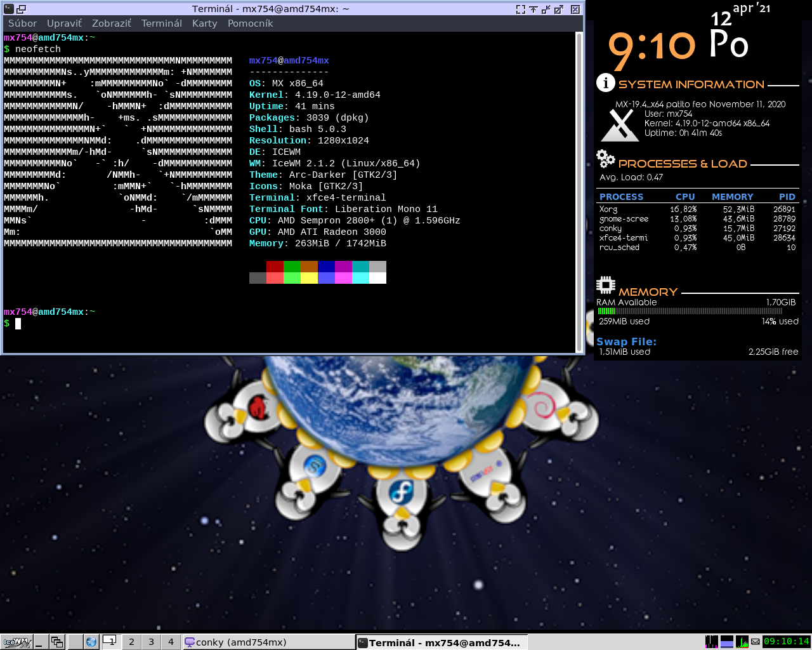Click '2.25GiB free' swap value

(x=773, y=352)
